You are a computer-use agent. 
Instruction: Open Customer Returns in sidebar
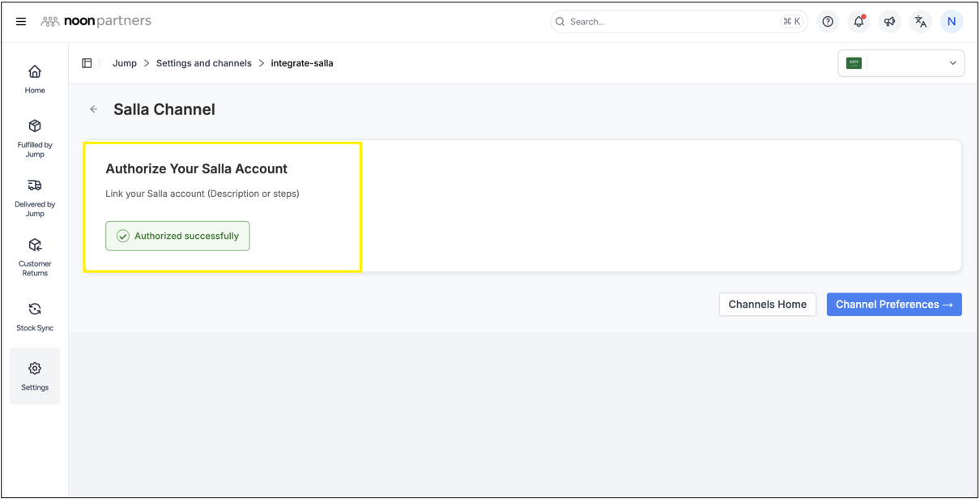[x=35, y=257]
